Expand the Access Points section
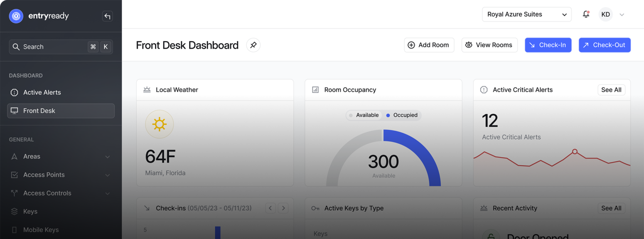The height and width of the screenshot is (239, 644). click(x=61, y=175)
